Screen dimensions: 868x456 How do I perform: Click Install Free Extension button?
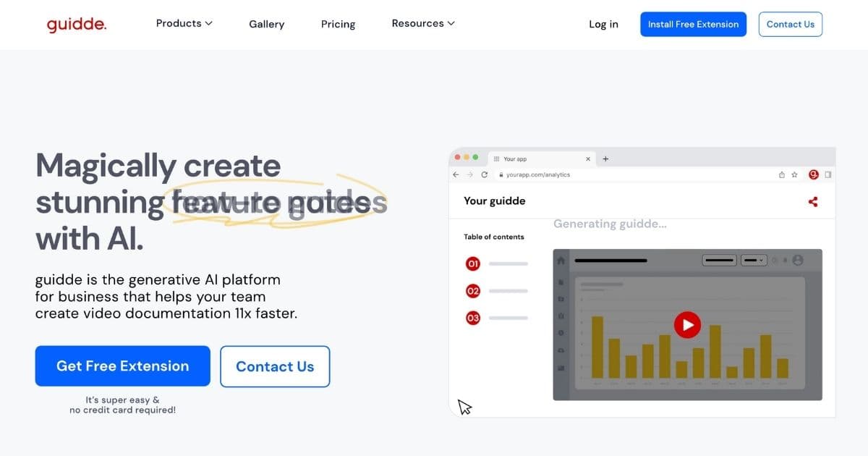[x=693, y=24]
